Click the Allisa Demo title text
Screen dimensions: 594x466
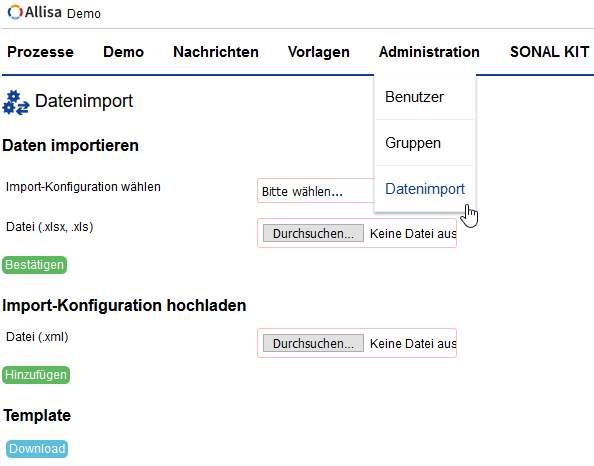click(x=63, y=13)
